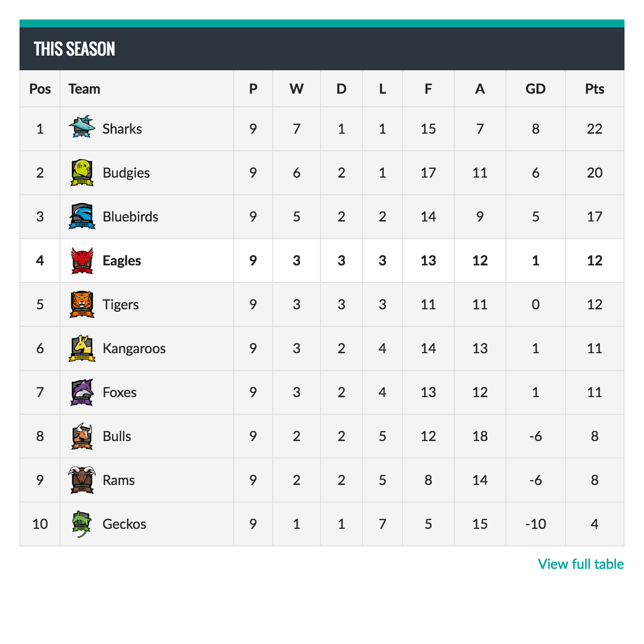Click the Rams team logo icon
The width and height of the screenshot is (644, 644).
pyautogui.click(x=81, y=480)
